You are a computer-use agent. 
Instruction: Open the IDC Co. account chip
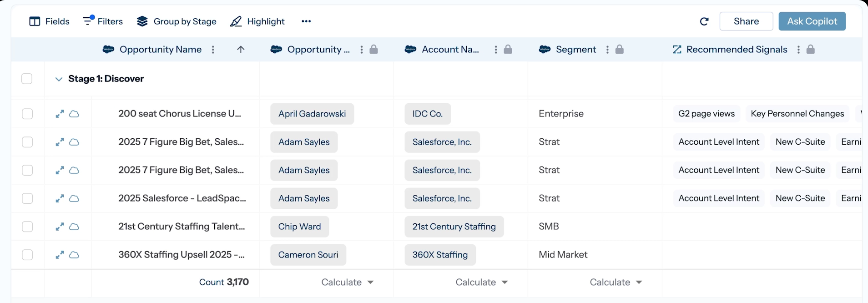[x=428, y=114]
